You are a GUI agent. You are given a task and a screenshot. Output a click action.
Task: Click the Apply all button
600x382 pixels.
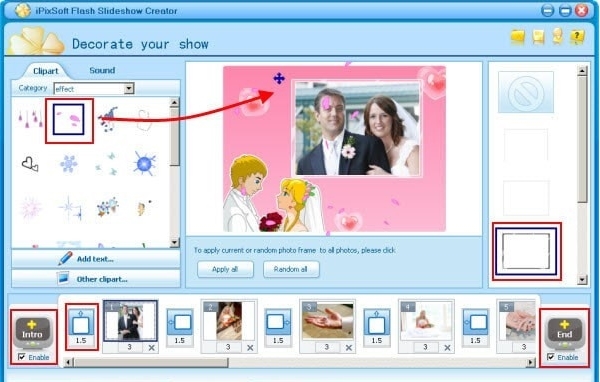tap(225, 269)
